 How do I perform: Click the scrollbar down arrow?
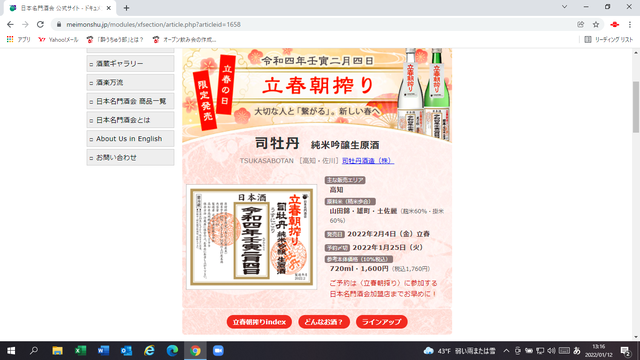636,337
